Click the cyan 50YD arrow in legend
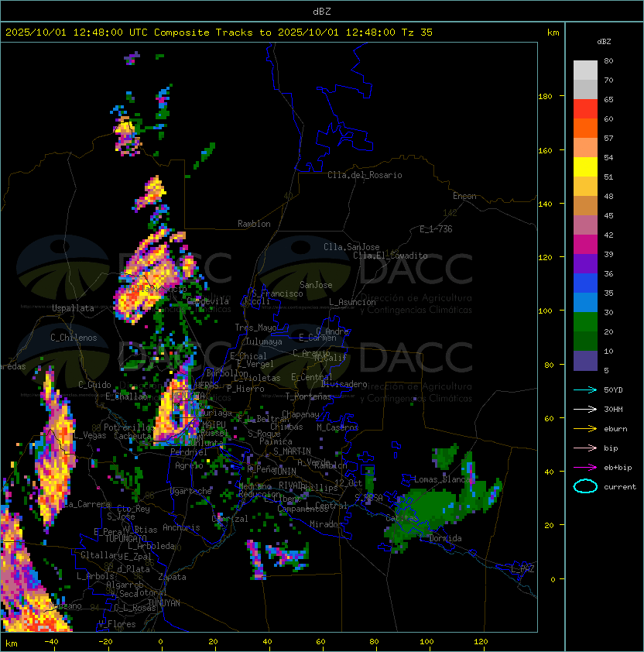This screenshot has height=652, width=644. 585,389
